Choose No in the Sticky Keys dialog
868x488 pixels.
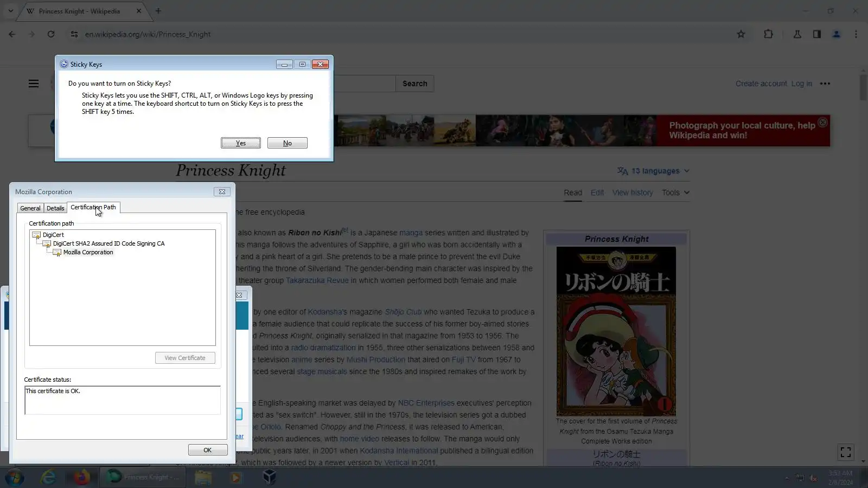[288, 143]
